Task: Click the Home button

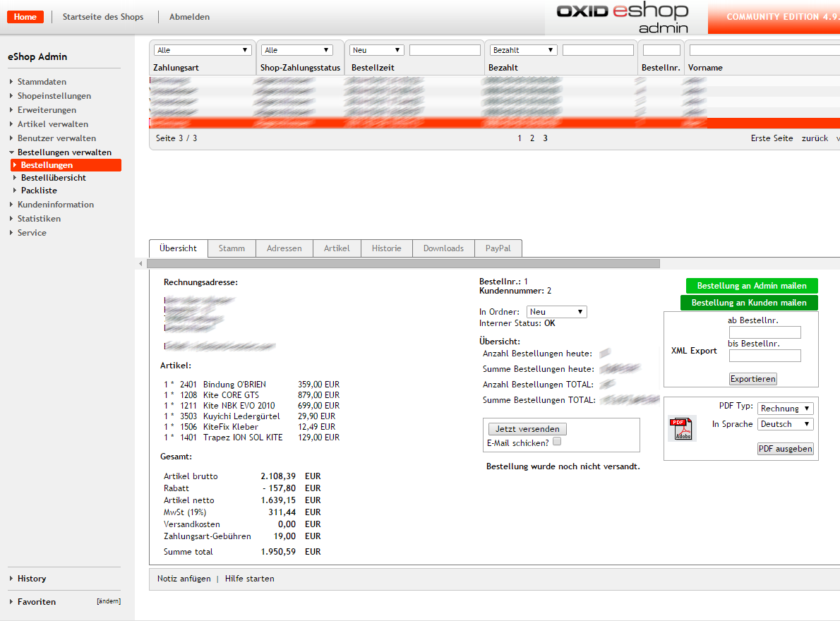Action: (25, 17)
